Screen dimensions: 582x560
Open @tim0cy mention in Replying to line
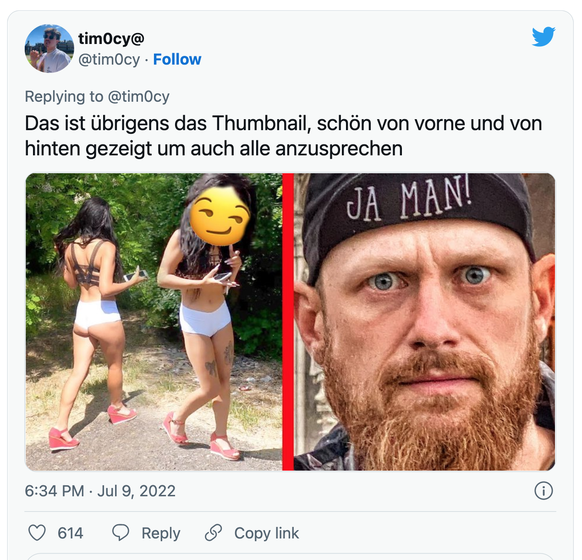(138, 96)
